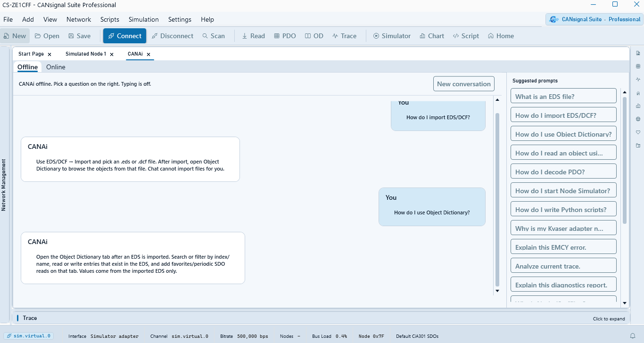Pick the 'Why is my Kvaser adapter' prompt
Viewport: 644px width, 343px height.
point(563,228)
